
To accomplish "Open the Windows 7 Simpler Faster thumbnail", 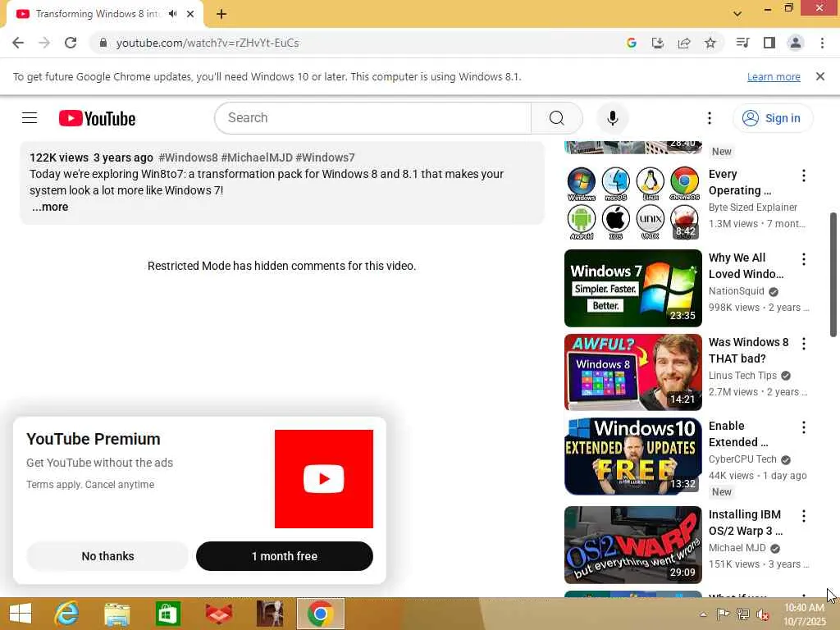I will pyautogui.click(x=632, y=288).
